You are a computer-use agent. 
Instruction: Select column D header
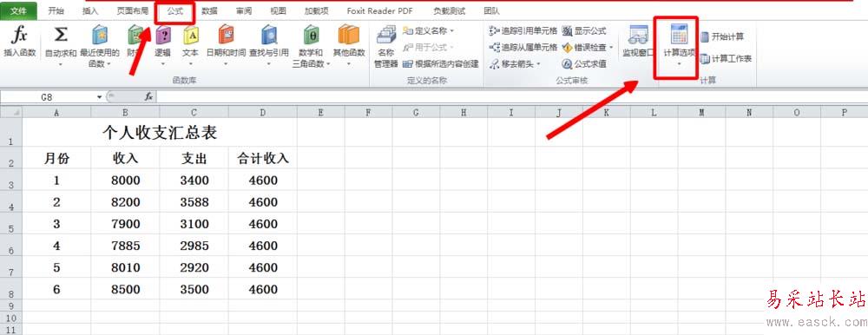point(262,113)
